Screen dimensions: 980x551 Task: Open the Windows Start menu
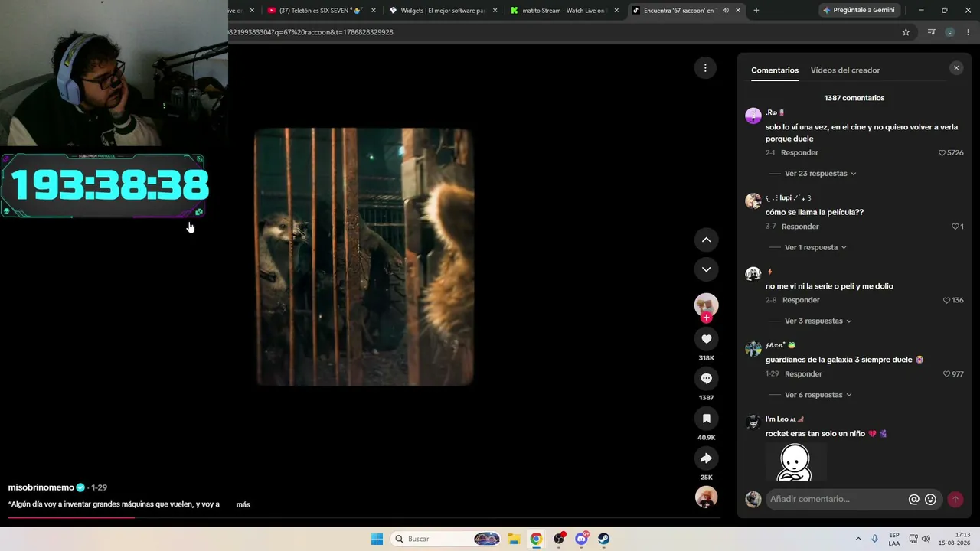pyautogui.click(x=377, y=539)
